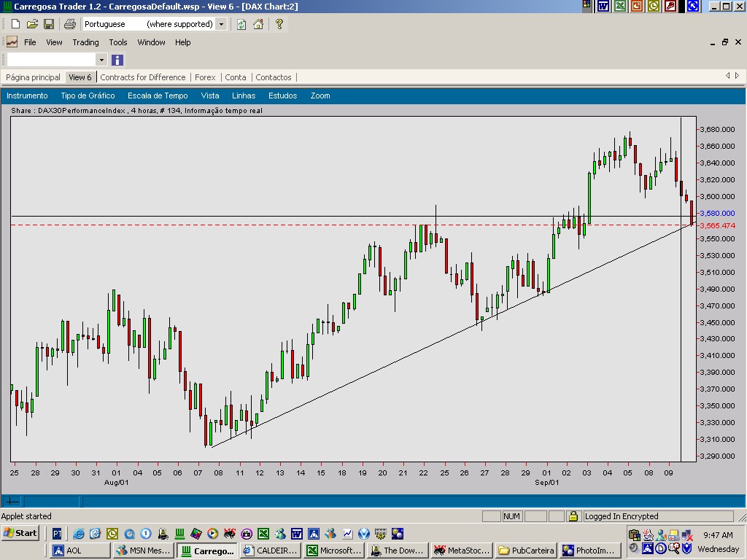Click the Help question mark icon
This screenshot has width=747, height=560.
coord(279,24)
